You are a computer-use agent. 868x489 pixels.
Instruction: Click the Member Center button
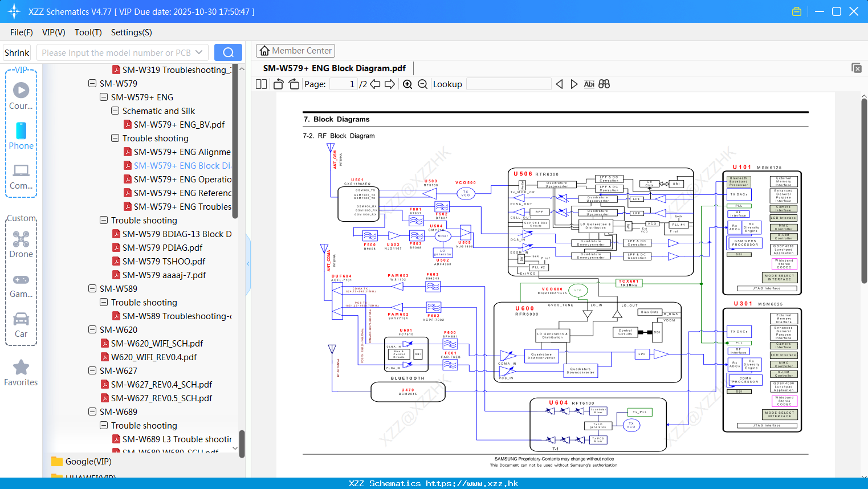pyautogui.click(x=295, y=51)
